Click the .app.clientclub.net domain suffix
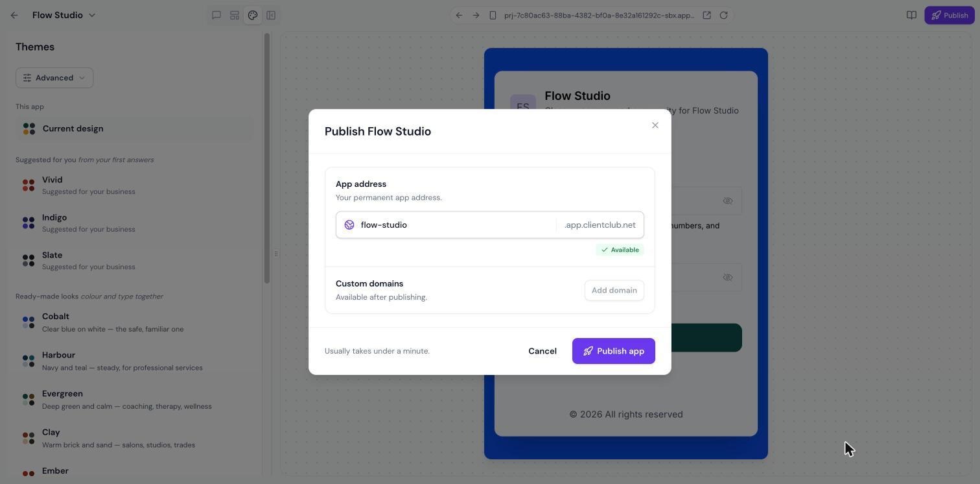This screenshot has height=484, width=980. (x=600, y=224)
